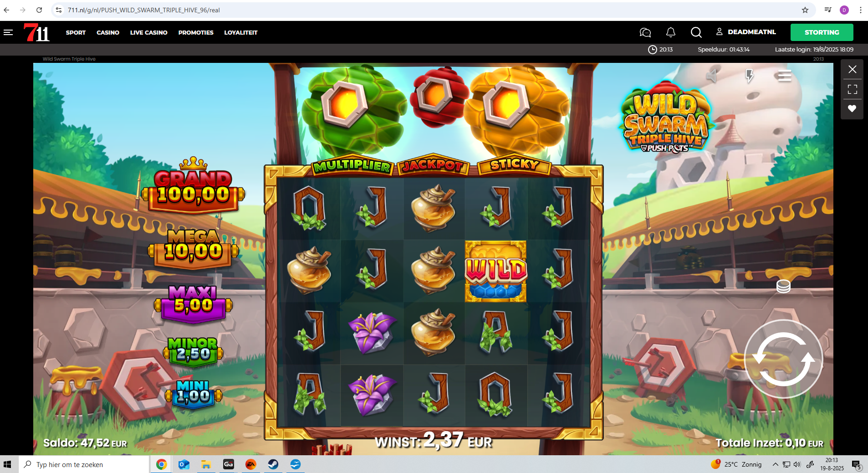
Task: Switch the game to fullscreen mode
Action: point(853,89)
